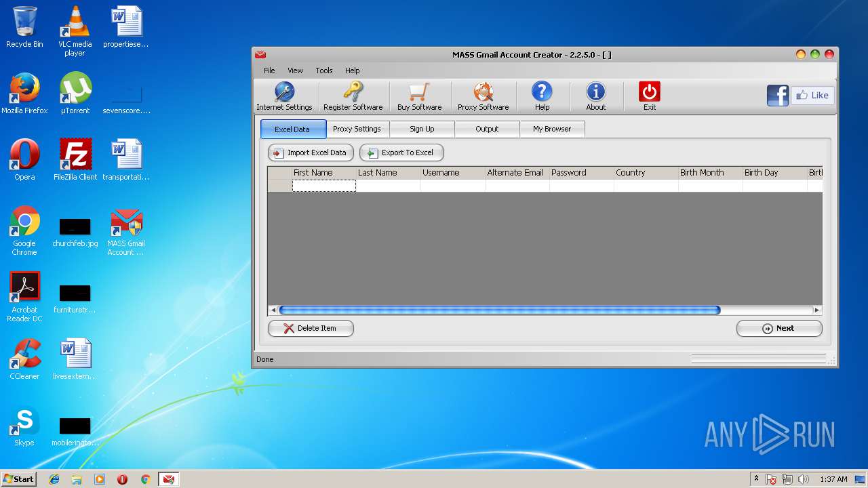
Task: Click the grid scrollbar right arrow
Action: 816,310
